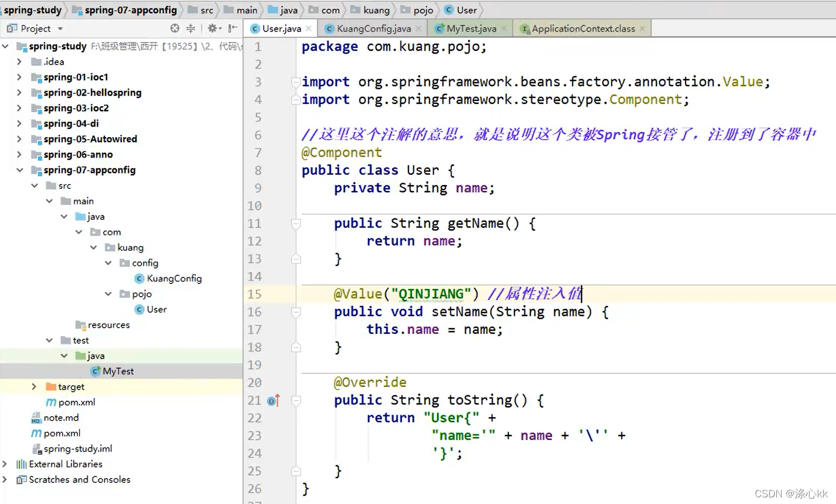The height and width of the screenshot is (504, 836).
Task: Close the KuangConfig.java tab
Action: (x=418, y=29)
